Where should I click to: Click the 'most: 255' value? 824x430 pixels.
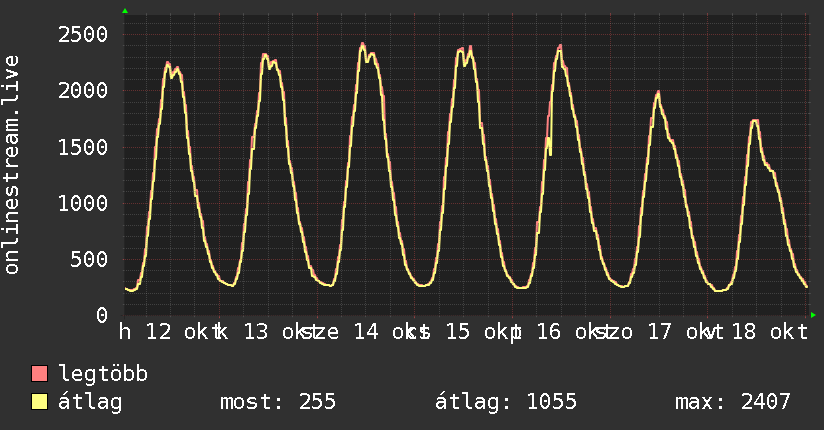point(277,402)
